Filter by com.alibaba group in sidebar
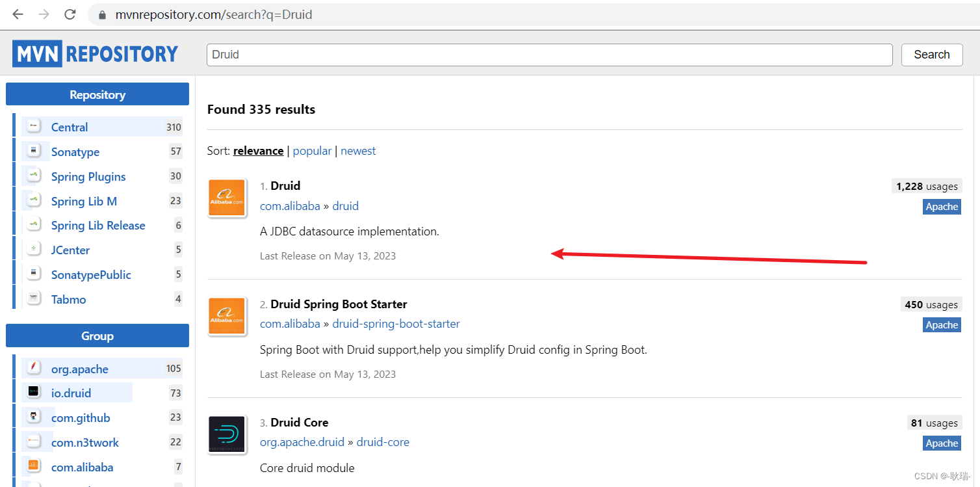Screen dimensions: 980x487 pyautogui.click(x=82, y=467)
